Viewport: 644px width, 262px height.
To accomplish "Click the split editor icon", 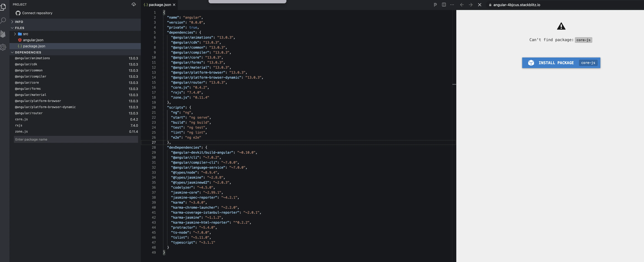I will pos(444,5).
